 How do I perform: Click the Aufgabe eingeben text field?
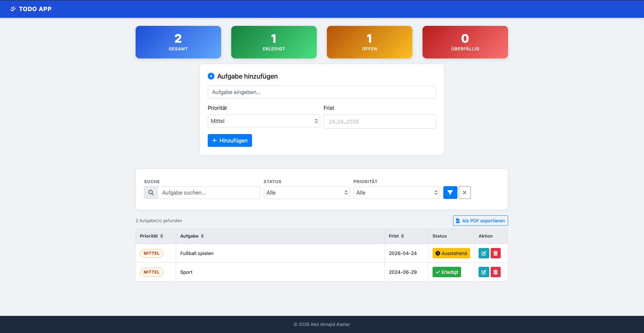(321, 92)
